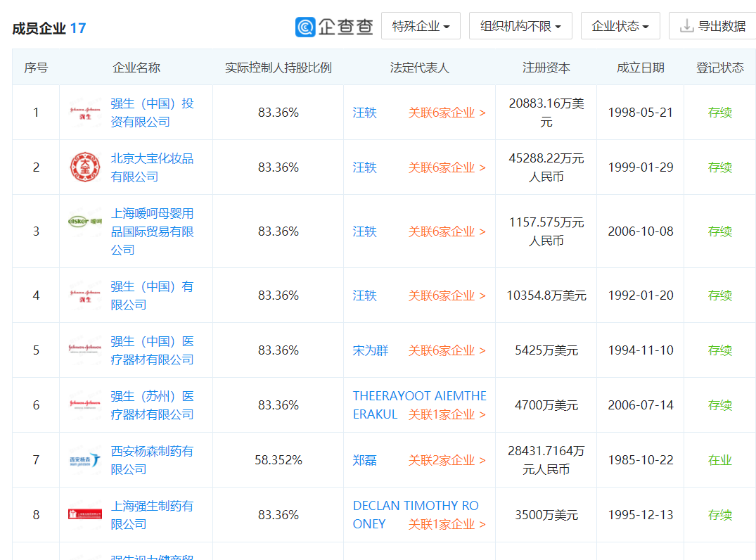Click the 强生（中国）投资有限公司 company logo
The height and width of the screenshot is (560, 756).
(x=85, y=113)
